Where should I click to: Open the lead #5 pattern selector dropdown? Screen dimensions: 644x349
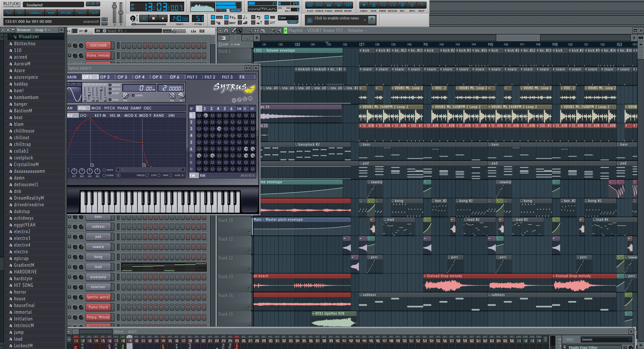click(125, 31)
